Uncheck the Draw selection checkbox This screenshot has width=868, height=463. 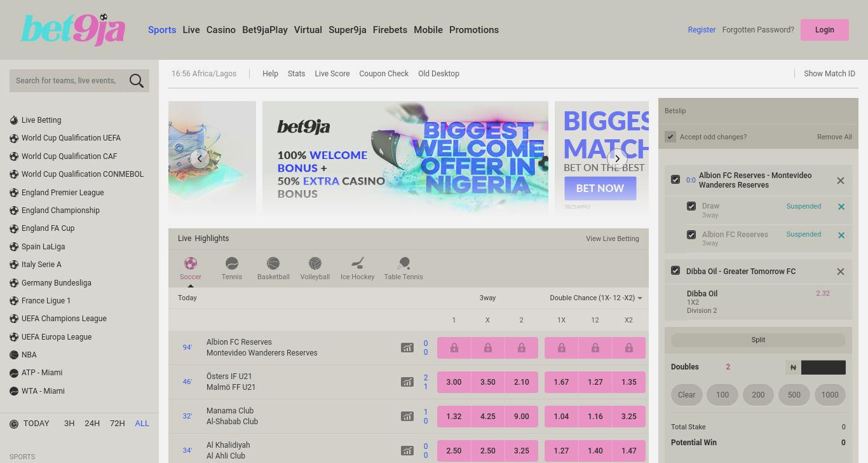[x=691, y=206]
